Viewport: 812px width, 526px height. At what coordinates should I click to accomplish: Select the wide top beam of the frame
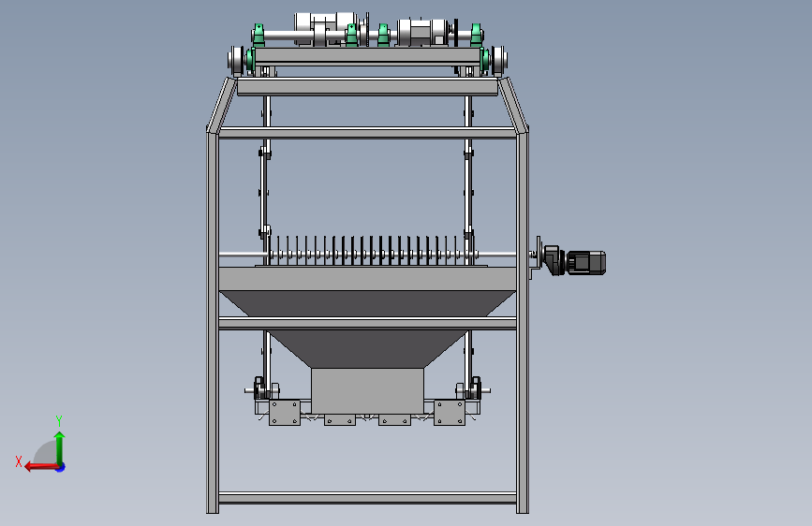tap(367, 87)
